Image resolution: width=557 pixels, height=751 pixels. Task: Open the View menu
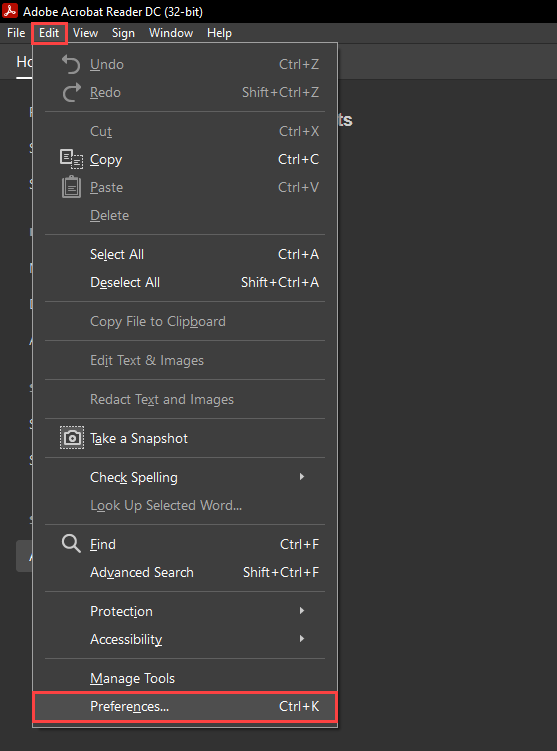coord(85,33)
